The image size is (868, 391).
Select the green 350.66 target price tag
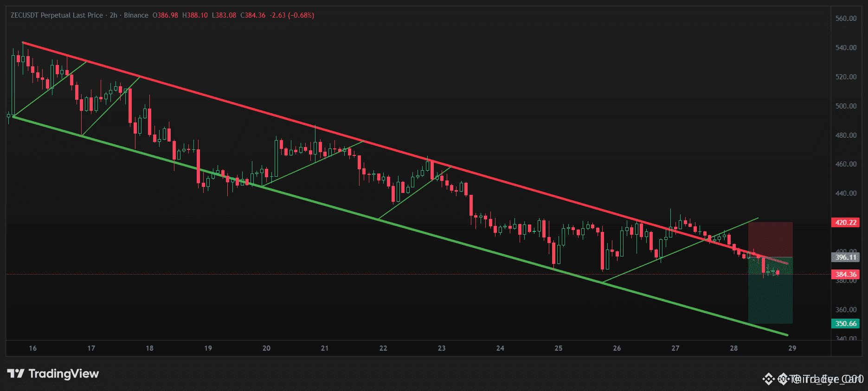coord(846,324)
